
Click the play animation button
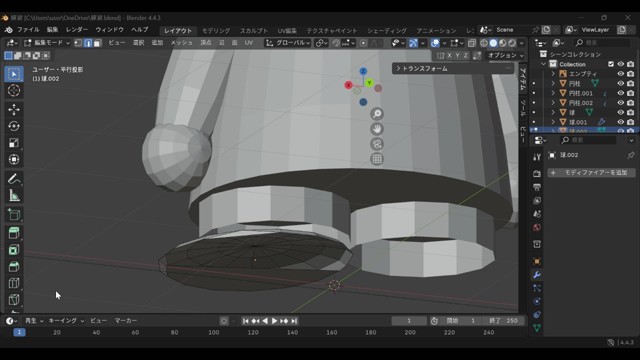click(x=274, y=321)
